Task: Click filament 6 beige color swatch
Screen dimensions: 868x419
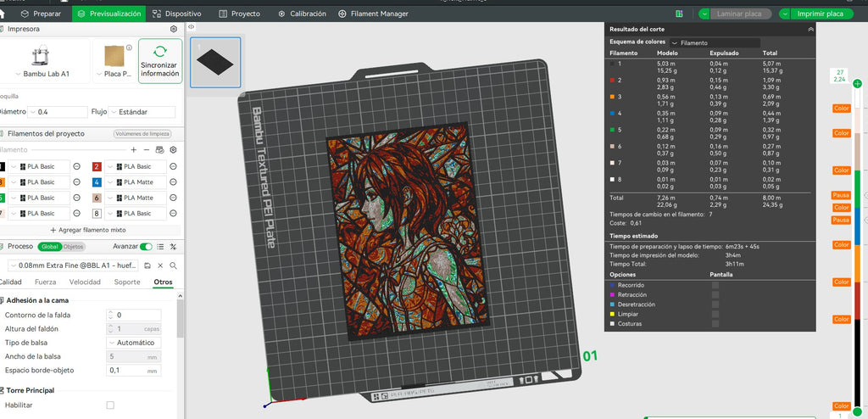Action: (x=97, y=198)
